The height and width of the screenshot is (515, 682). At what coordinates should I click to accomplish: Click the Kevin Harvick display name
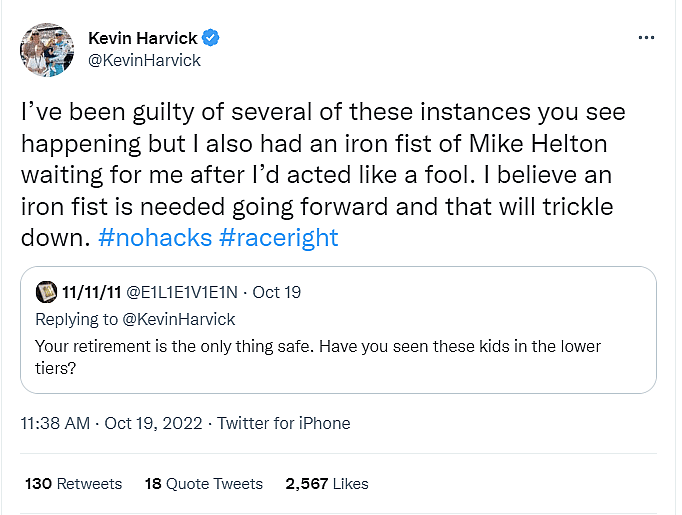pos(143,38)
